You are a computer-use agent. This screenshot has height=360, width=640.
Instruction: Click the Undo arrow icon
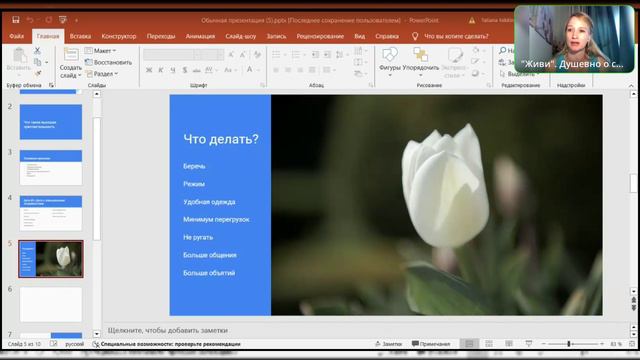pos(30,20)
